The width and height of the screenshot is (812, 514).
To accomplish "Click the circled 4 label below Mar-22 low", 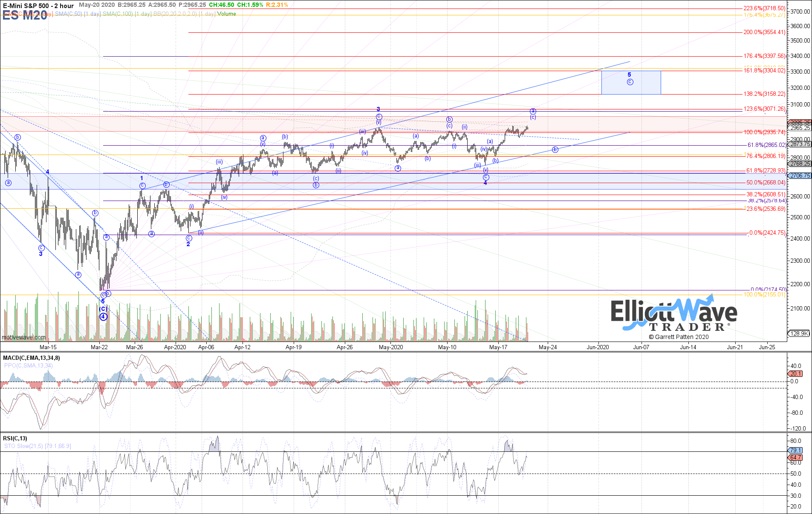I will pyautogui.click(x=103, y=316).
